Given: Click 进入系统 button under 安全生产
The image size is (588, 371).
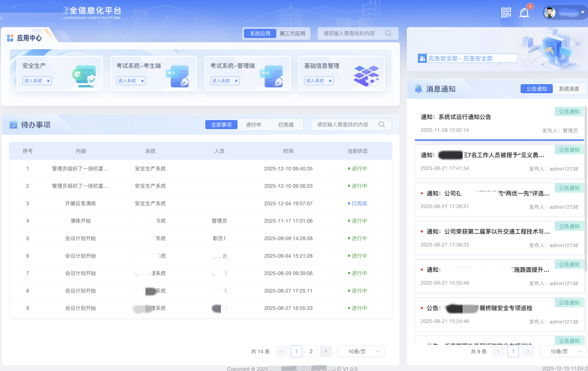Looking at the screenshot, I should 37,80.
